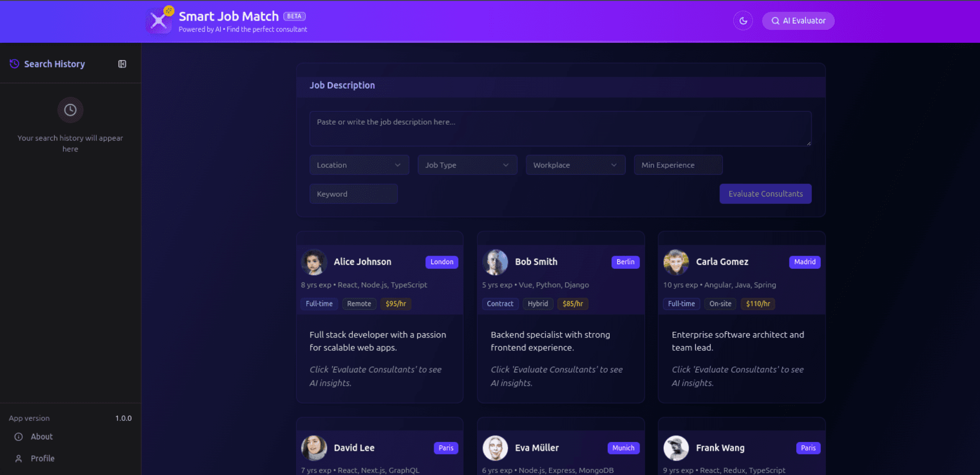Click the Workplace dropdown chevron arrow
Screen dimensions: 980x475
614,165
